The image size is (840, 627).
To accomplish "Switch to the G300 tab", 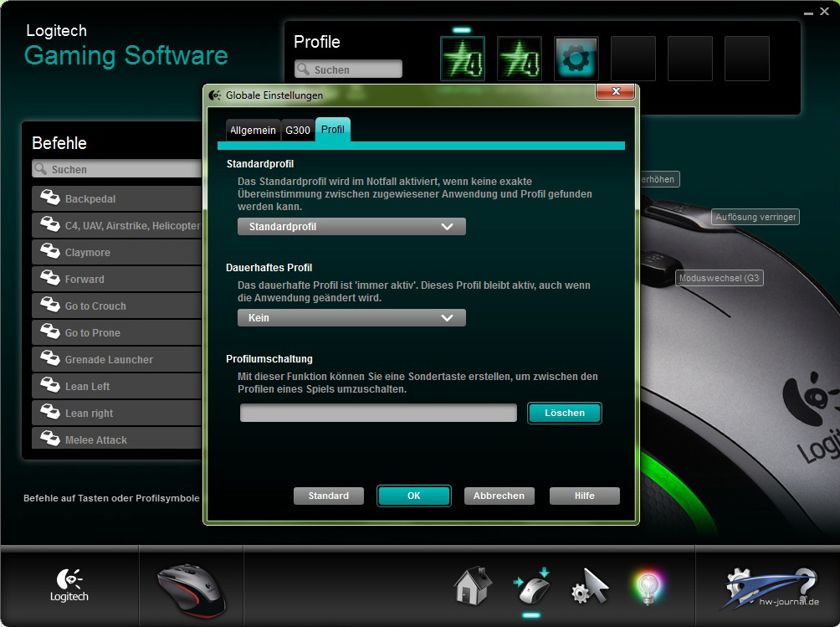I will tap(297, 131).
